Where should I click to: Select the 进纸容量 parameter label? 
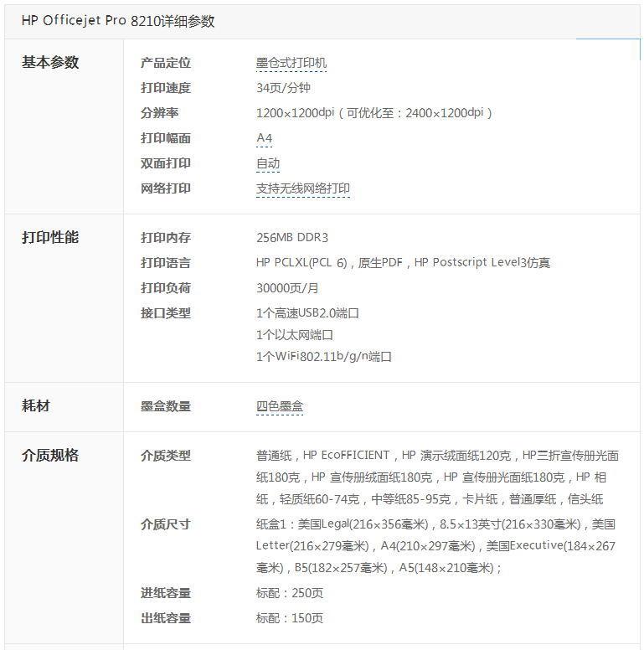tap(165, 593)
